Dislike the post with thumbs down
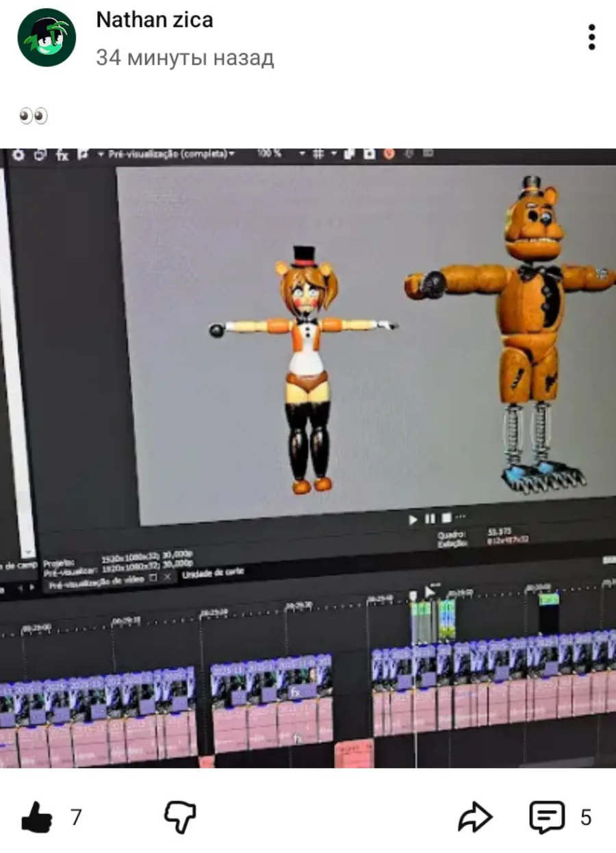This screenshot has height=853, width=616. [180, 817]
